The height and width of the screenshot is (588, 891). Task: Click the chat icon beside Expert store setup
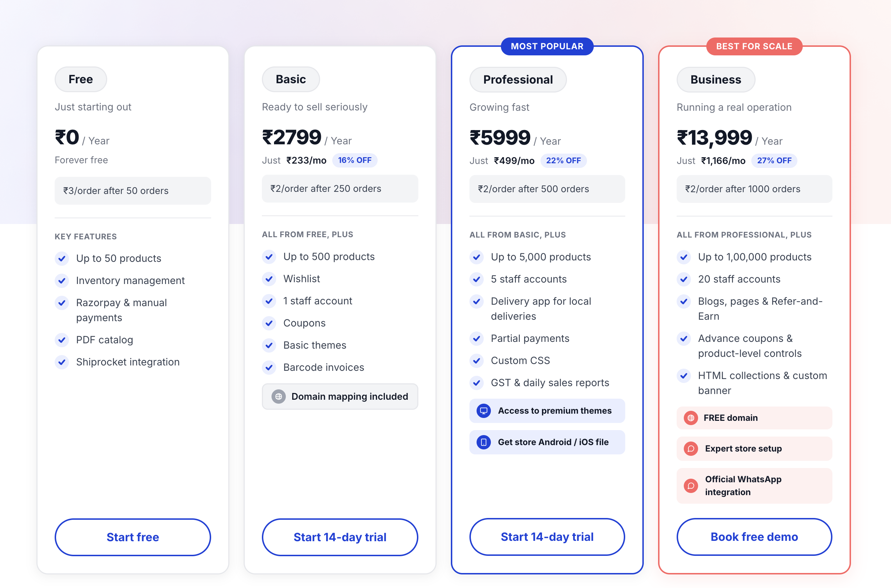pos(691,448)
